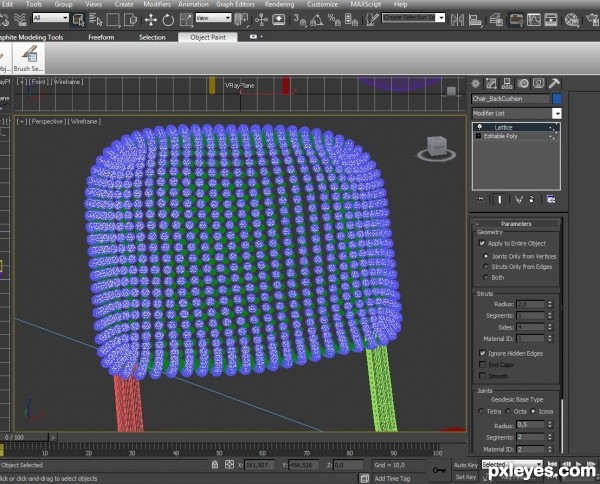Click Pin Stack button
Image resolution: width=600 pixels, height=484 pixels.
pos(479,199)
